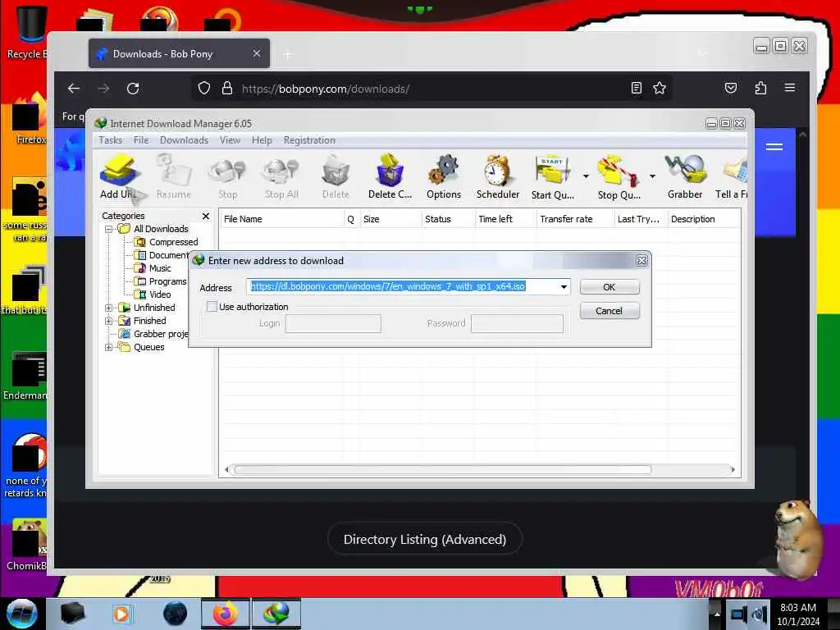Viewport: 840px width, 630px height.
Task: Open the Scheduler clock icon
Action: [498, 177]
